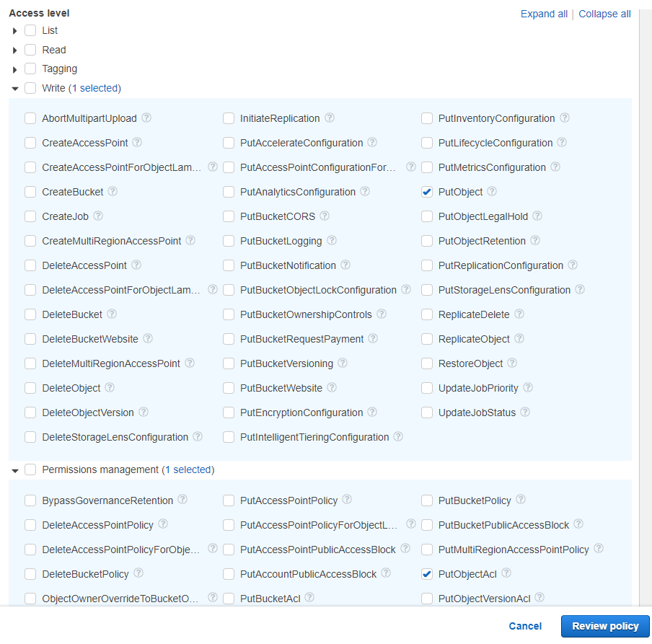Check the Tagging access level box

click(x=30, y=69)
